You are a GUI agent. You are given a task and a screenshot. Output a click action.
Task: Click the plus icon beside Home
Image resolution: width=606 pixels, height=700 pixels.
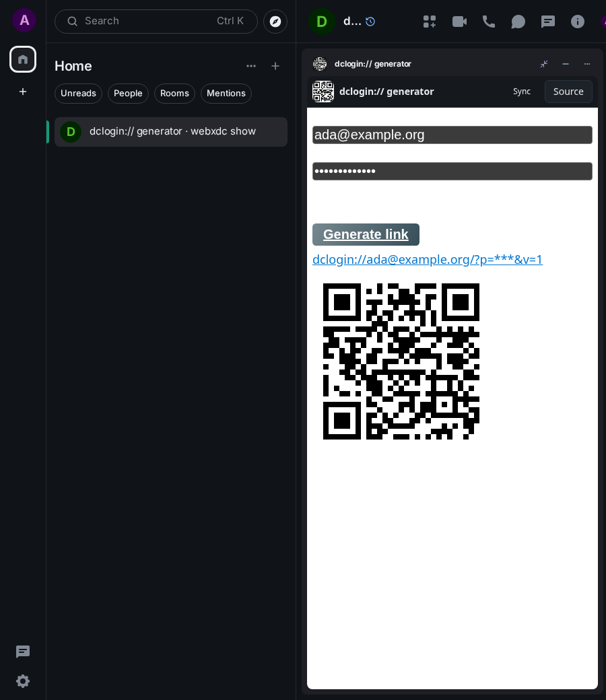(x=275, y=66)
